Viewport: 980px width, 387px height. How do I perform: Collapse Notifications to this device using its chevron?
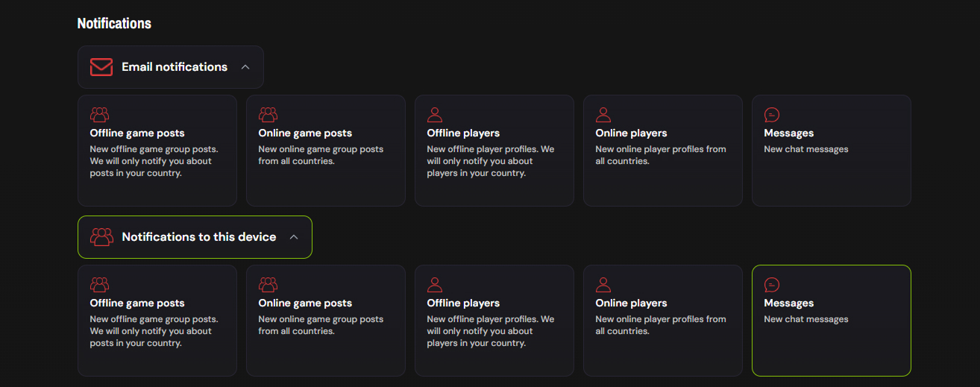click(294, 237)
